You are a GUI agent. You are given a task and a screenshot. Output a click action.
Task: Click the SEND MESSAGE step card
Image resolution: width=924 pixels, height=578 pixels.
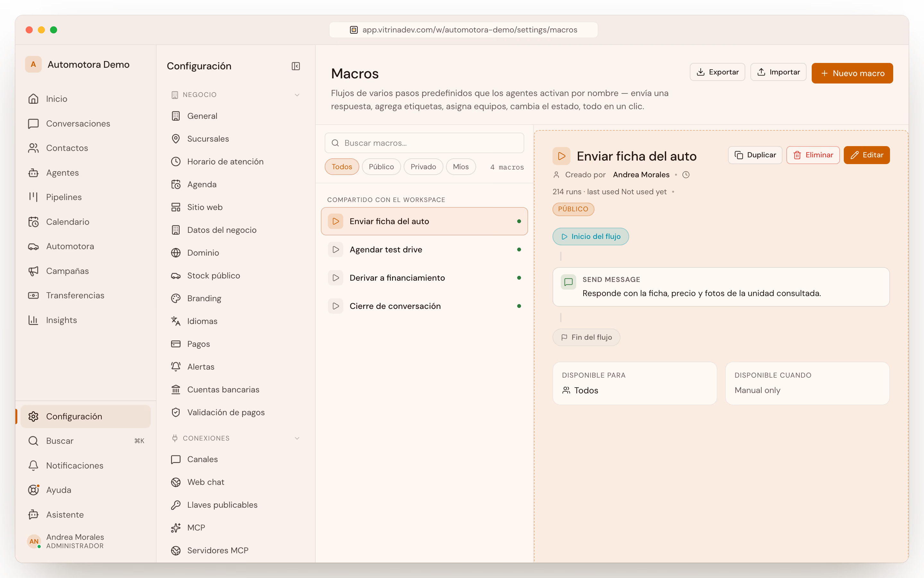click(721, 287)
